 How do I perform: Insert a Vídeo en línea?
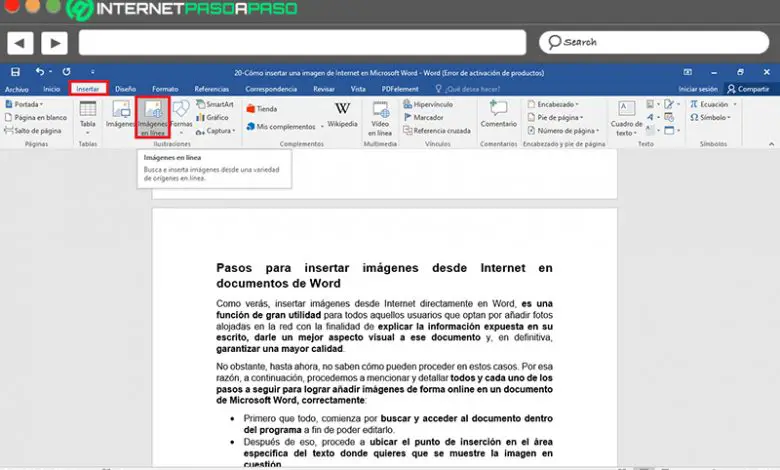point(380,118)
